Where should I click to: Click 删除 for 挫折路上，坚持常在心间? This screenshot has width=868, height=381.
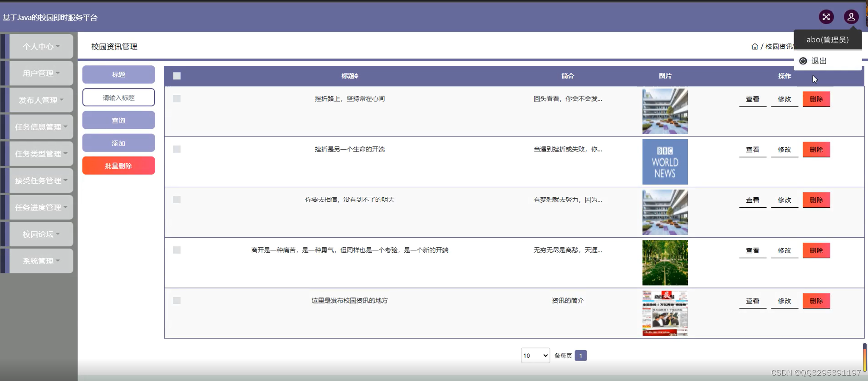click(x=816, y=99)
